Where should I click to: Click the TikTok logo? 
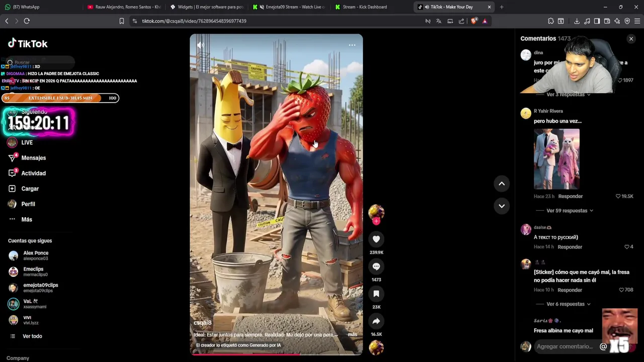click(28, 44)
